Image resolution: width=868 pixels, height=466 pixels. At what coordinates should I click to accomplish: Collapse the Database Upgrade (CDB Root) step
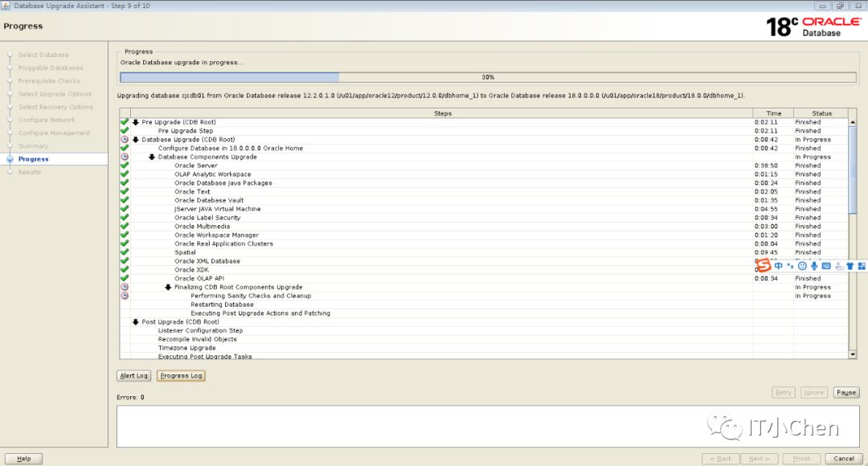coord(136,140)
